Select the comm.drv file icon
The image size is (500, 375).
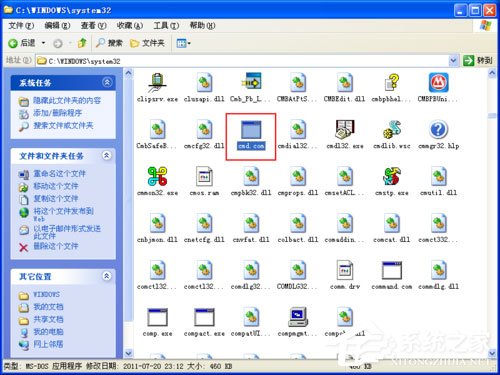click(345, 270)
